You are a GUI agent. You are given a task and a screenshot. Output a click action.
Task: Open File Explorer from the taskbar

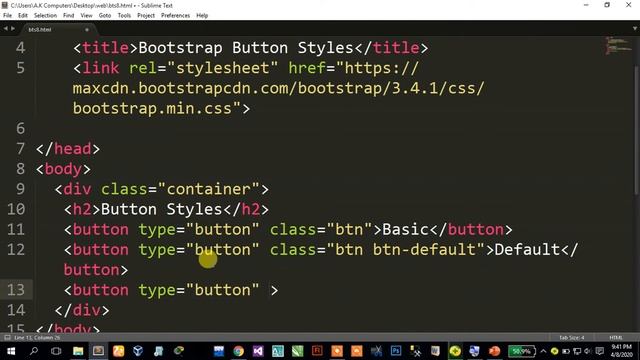click(78, 351)
